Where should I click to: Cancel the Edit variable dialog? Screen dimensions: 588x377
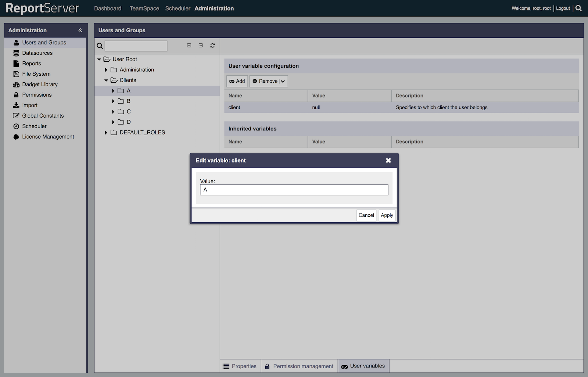pyautogui.click(x=366, y=215)
